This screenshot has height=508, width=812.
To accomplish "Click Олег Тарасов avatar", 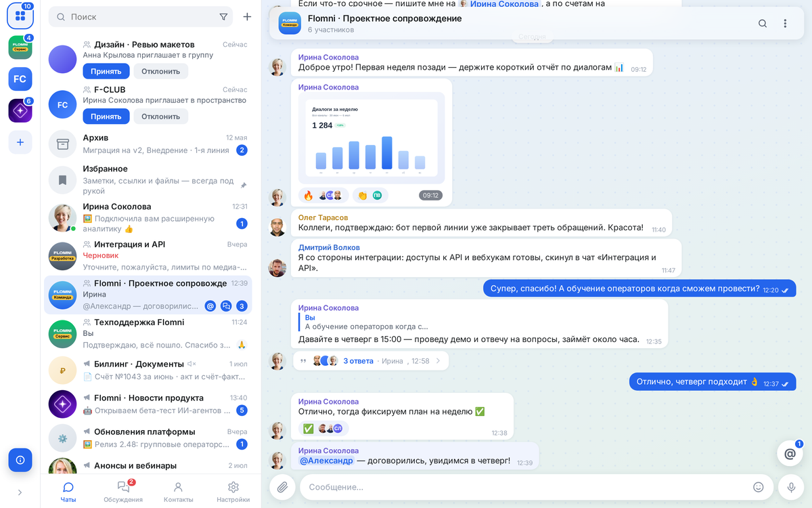I will point(277,227).
